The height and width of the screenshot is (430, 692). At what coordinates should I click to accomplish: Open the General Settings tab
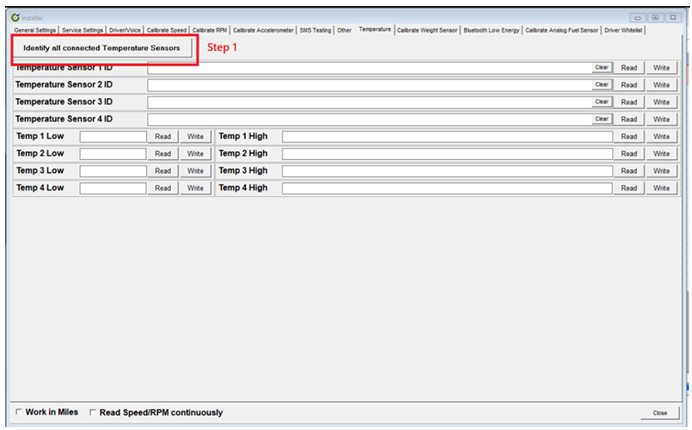35,30
